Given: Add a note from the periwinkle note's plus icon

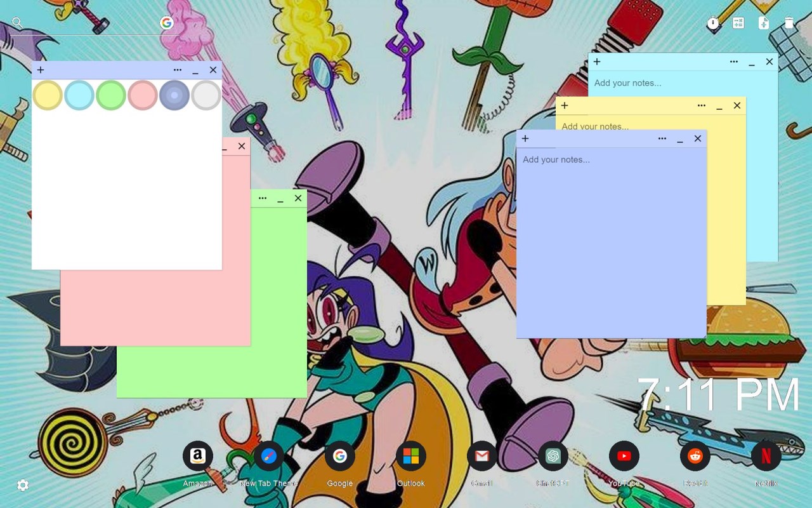Looking at the screenshot, I should click(525, 138).
